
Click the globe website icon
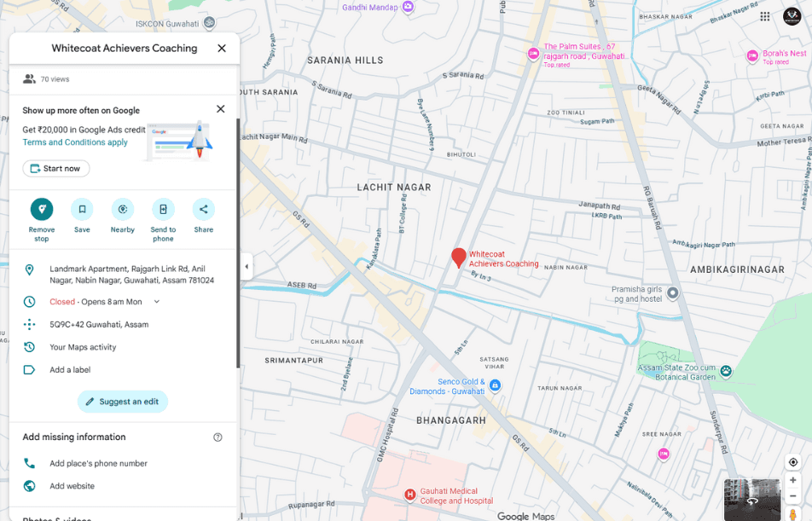(30, 486)
